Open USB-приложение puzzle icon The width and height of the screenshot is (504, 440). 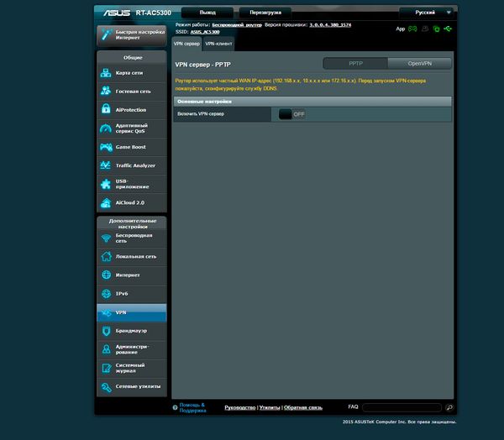(106, 184)
